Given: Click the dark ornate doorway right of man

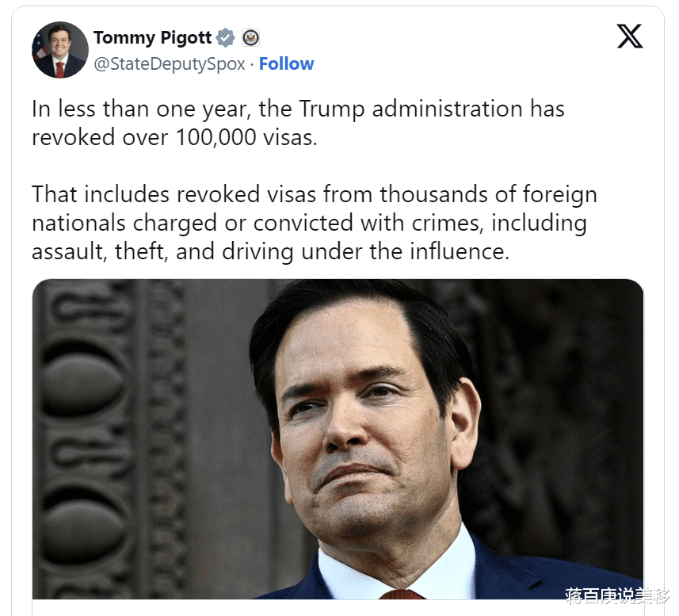Looking at the screenshot, I should [x=563, y=411].
